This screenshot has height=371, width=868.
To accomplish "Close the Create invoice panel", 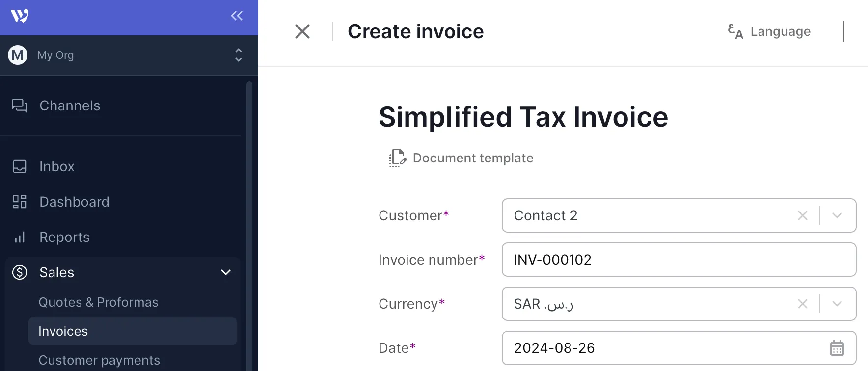I will (302, 31).
